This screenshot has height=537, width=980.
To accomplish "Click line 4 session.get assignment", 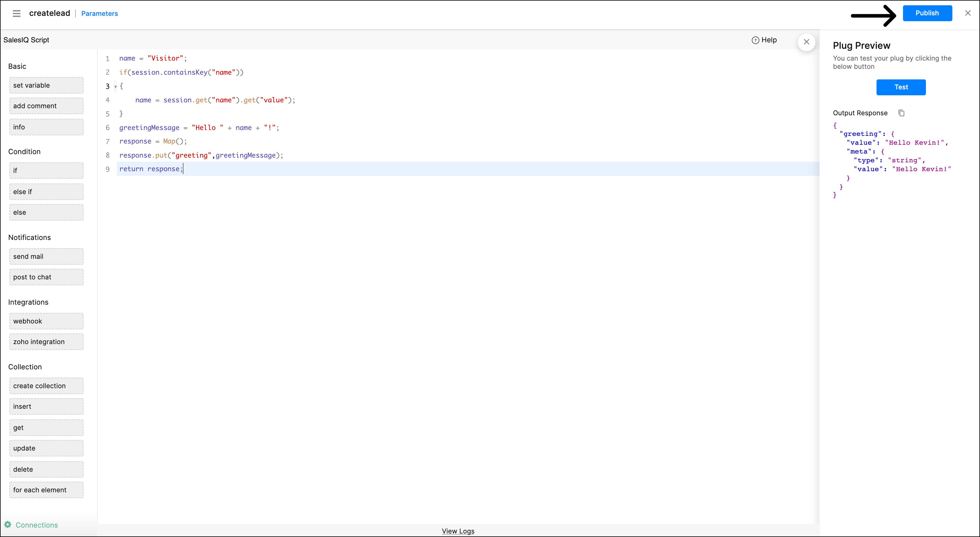I will pos(215,100).
